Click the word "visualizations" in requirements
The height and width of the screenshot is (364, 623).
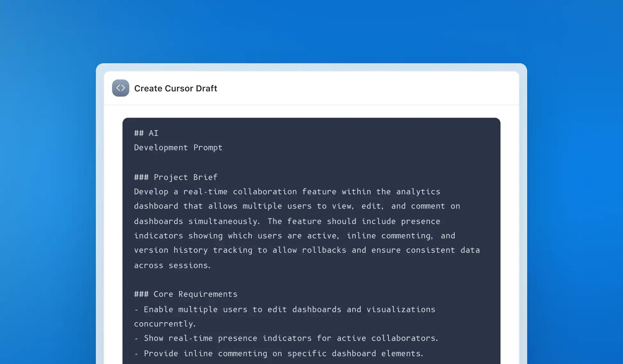[x=401, y=310]
